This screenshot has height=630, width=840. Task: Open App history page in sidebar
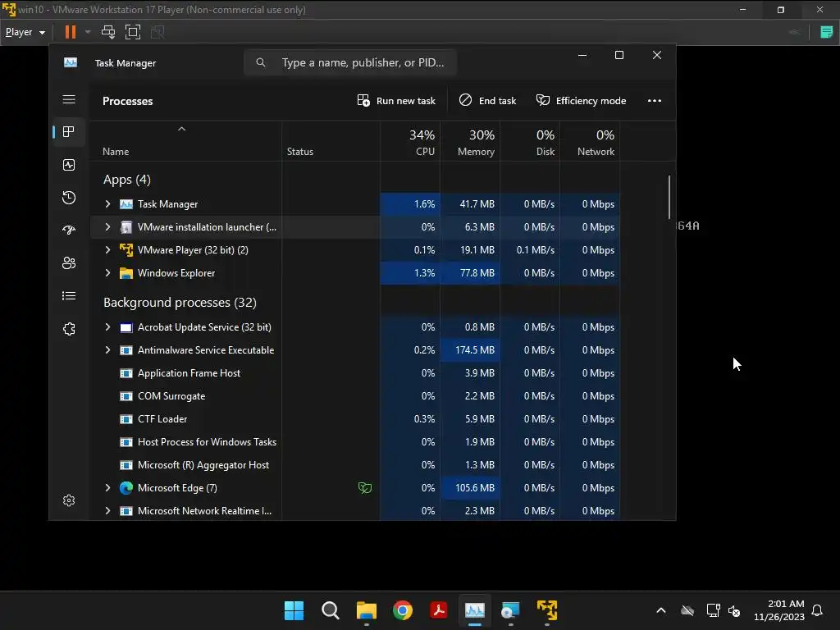click(x=69, y=198)
